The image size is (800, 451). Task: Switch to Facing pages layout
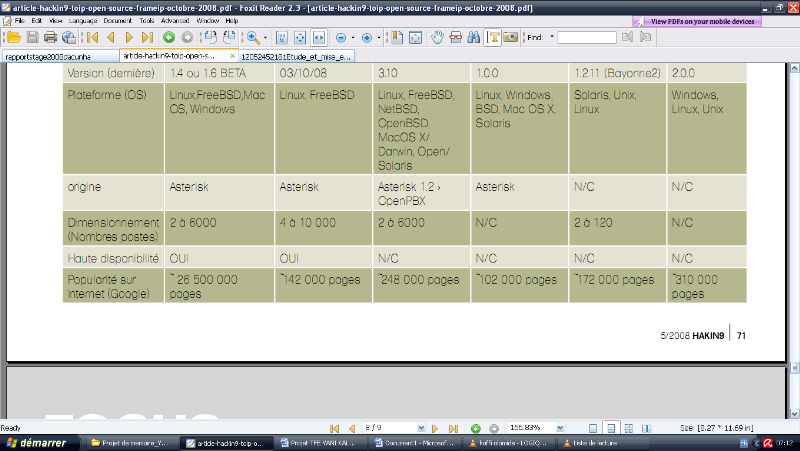(x=646, y=429)
